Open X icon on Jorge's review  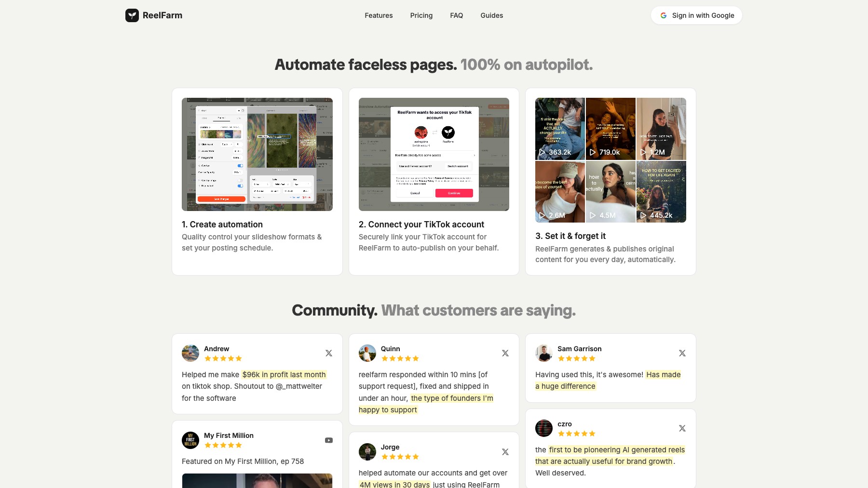pyautogui.click(x=505, y=452)
